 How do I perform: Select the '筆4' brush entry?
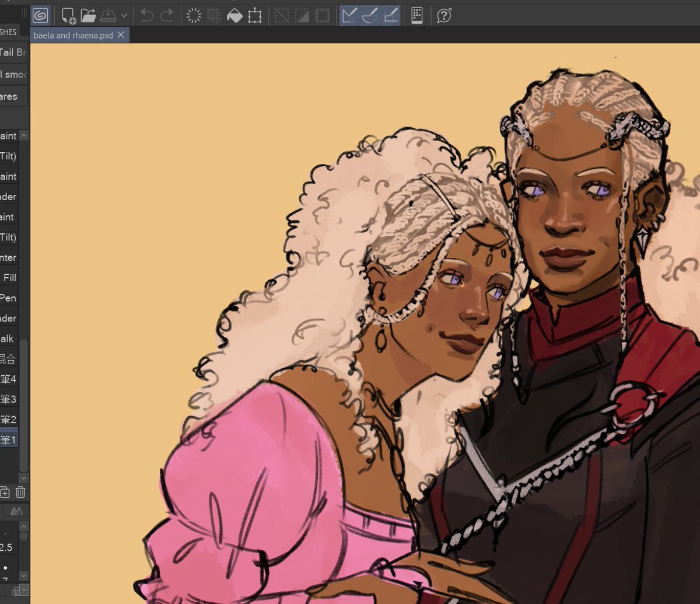9,379
